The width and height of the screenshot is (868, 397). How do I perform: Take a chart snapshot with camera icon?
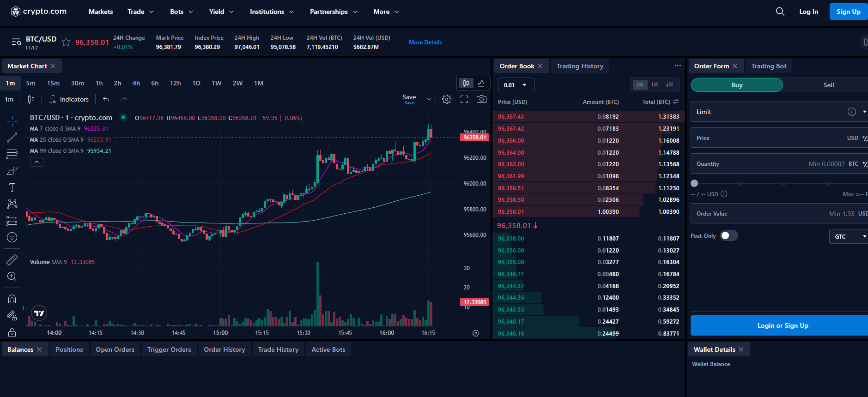point(481,99)
